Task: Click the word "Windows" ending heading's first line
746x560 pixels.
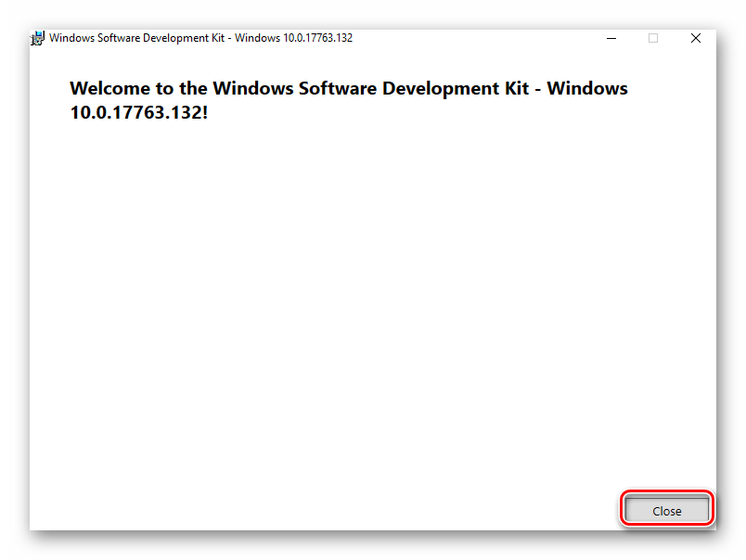Action: (591, 89)
